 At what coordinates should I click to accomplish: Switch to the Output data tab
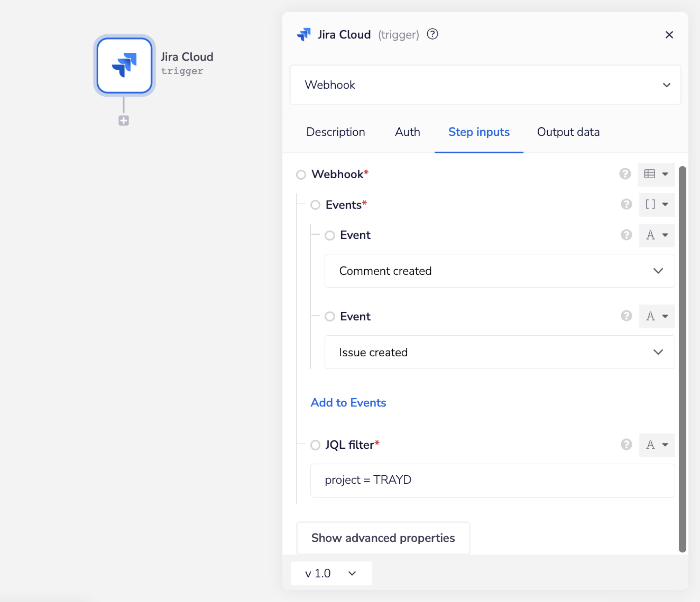(568, 132)
